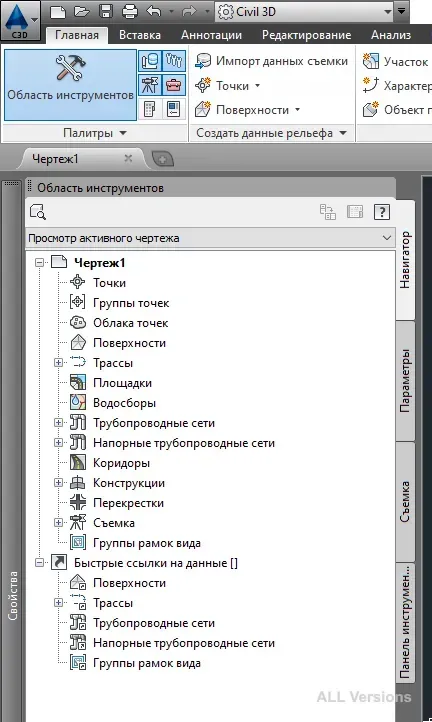Click the Характерная линия ribbon button

(397, 86)
